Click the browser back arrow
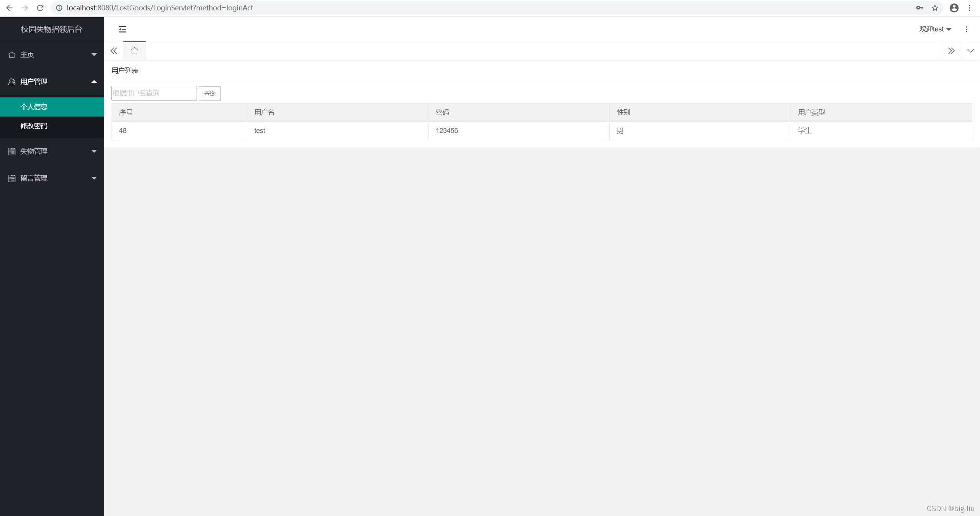Screen dimensions: 980x516 9,8
